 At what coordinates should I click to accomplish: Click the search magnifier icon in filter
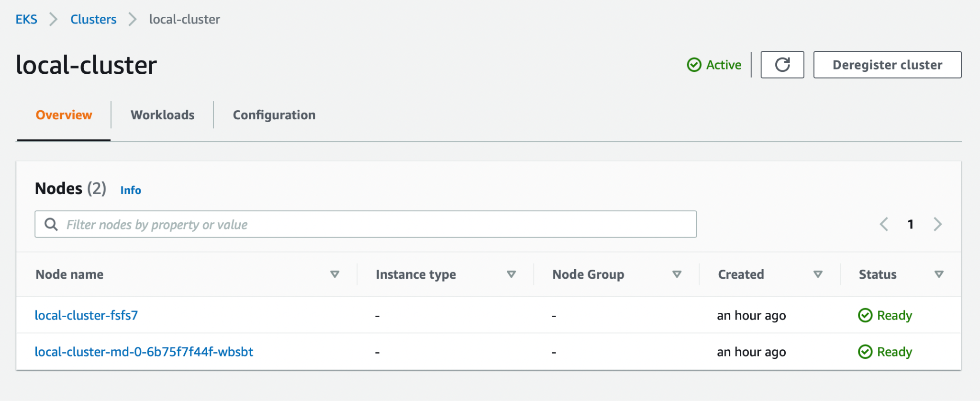[51, 224]
